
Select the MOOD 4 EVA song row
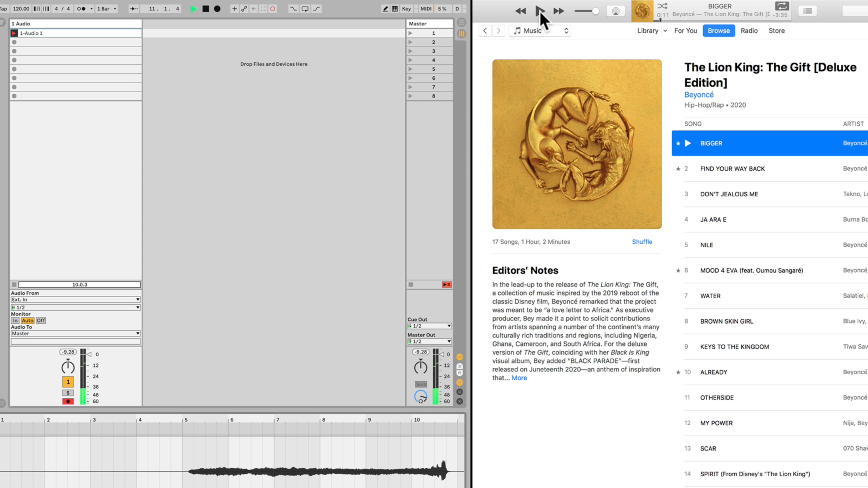(x=751, y=270)
